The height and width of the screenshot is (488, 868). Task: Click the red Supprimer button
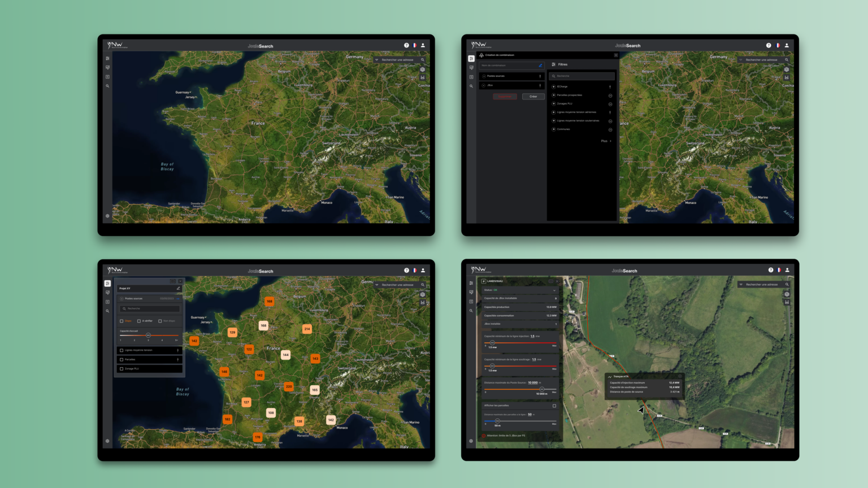[x=505, y=97]
